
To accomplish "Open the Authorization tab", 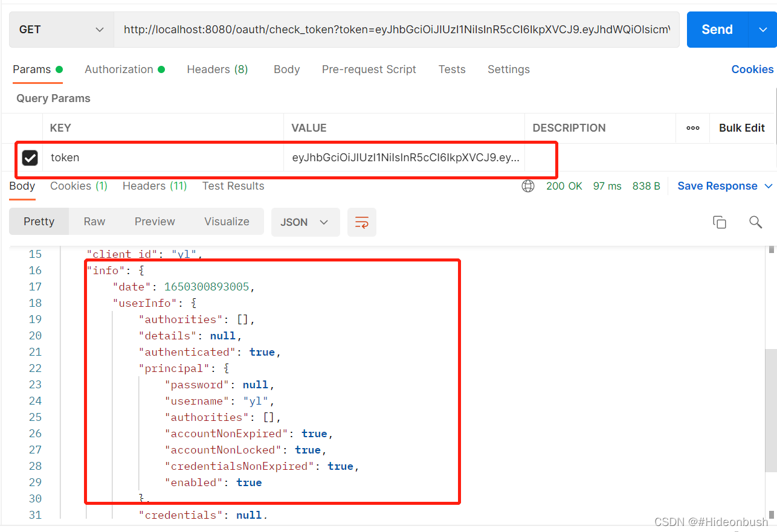I will [124, 69].
